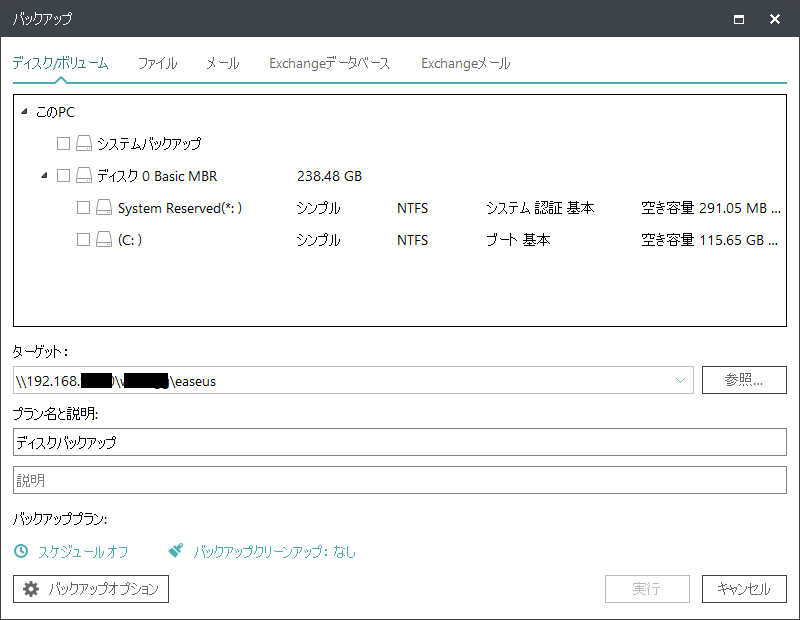
Task: Click the drive icon beside システムバックアップ
Action: 84,143
